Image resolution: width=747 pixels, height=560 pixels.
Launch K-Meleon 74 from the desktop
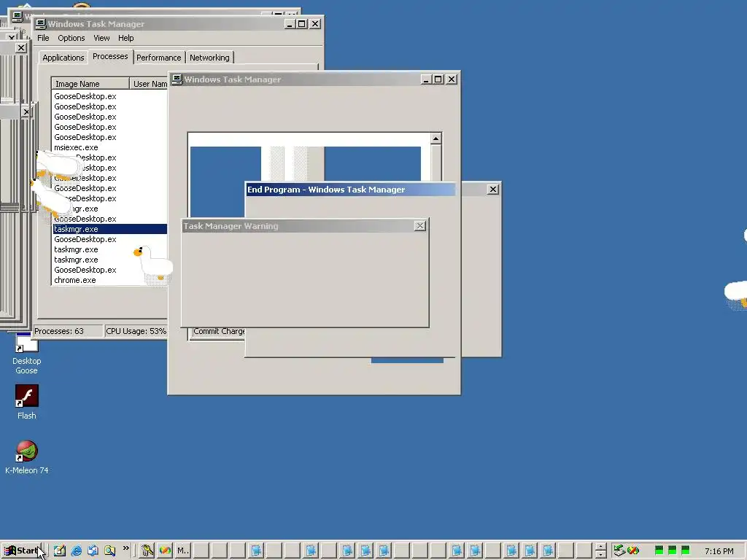(x=27, y=457)
